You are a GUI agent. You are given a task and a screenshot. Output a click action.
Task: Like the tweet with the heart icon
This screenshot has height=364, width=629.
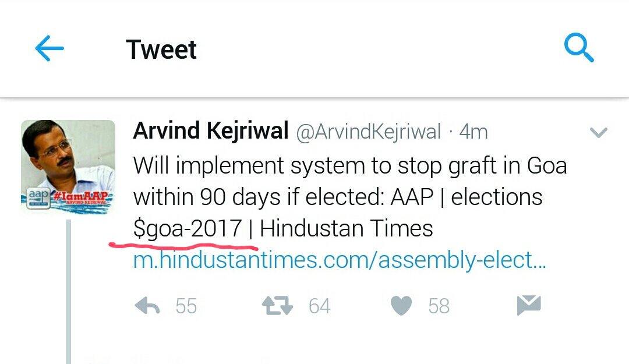pyautogui.click(x=401, y=306)
